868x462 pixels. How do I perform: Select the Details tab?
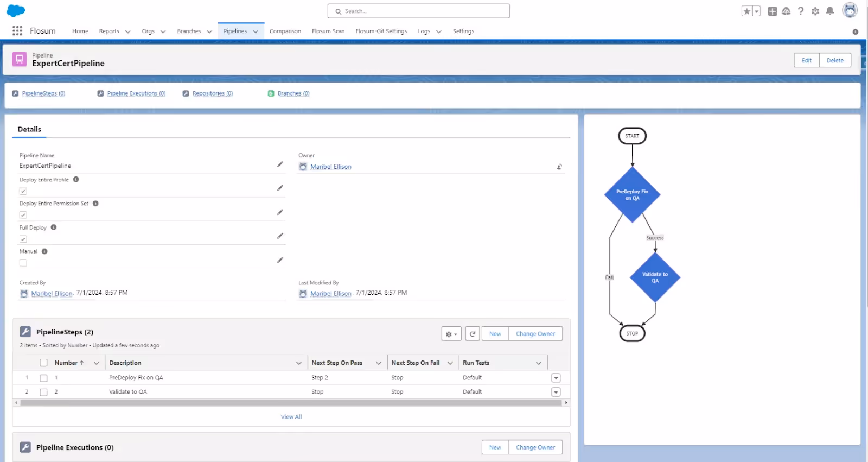pyautogui.click(x=29, y=129)
